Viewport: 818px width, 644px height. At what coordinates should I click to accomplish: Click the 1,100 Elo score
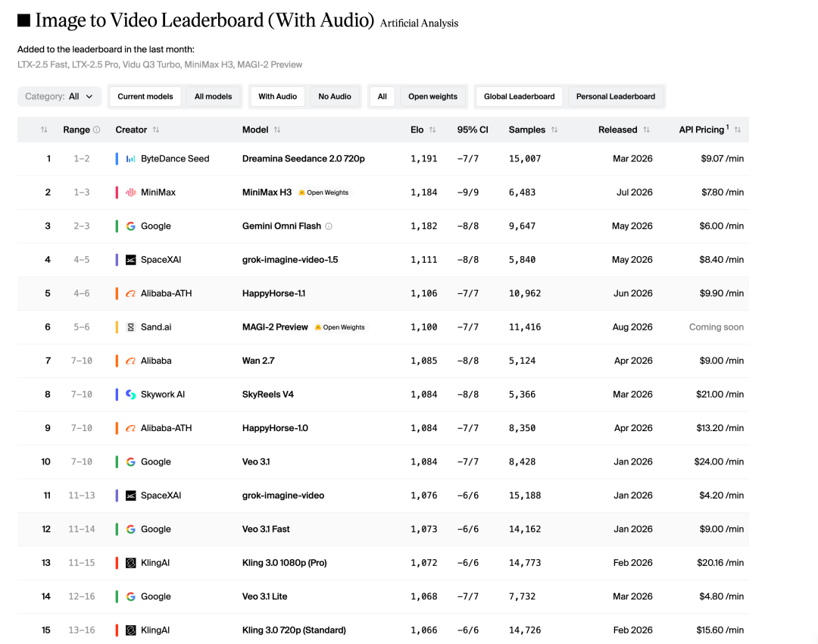pos(423,327)
